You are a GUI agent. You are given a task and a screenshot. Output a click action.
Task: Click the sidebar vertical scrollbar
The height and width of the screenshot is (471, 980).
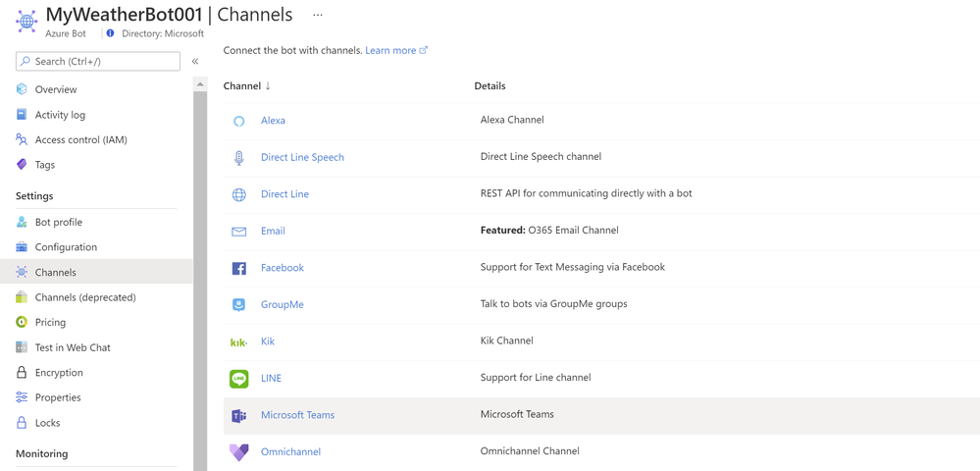click(200, 281)
